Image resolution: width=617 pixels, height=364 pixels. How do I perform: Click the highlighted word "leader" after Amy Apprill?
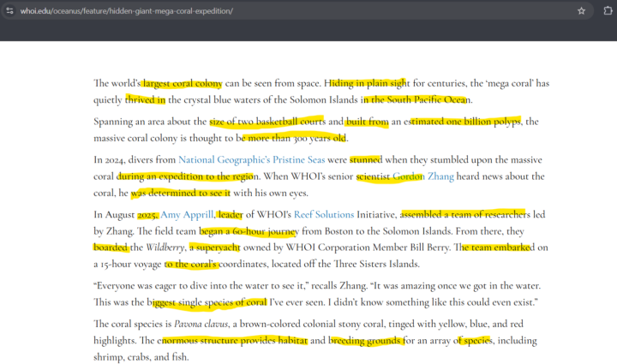[x=231, y=215]
